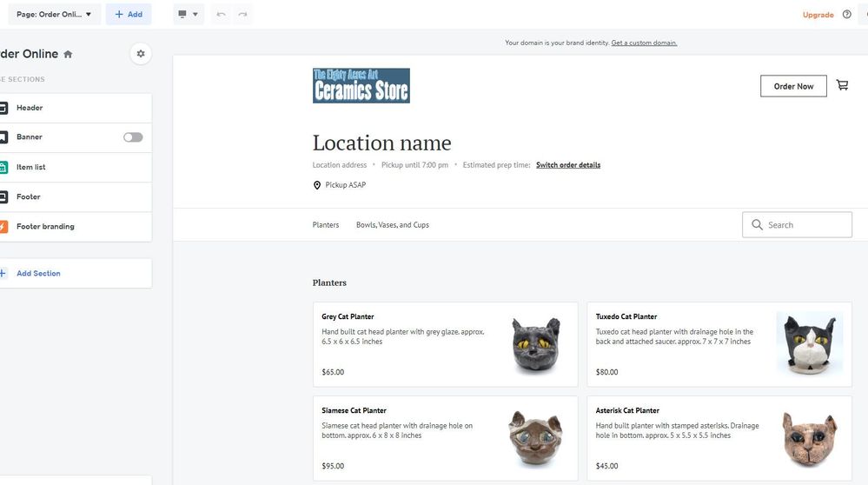The image size is (868, 485).
Task: Click into the Search input field
Action: (805, 225)
